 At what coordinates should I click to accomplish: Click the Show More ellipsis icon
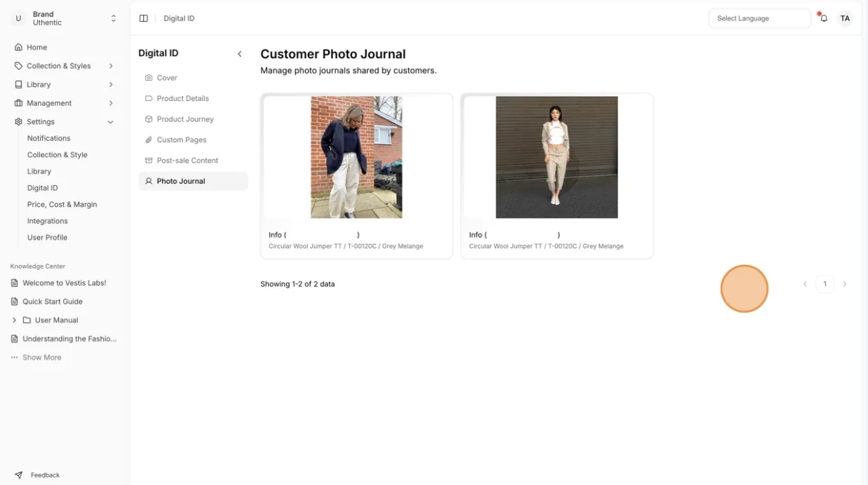click(15, 357)
